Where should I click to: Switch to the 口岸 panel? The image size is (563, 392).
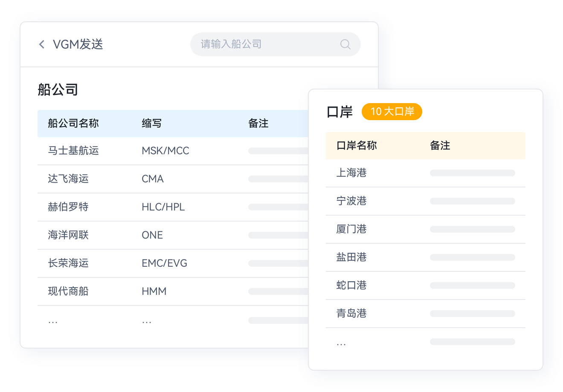point(339,112)
